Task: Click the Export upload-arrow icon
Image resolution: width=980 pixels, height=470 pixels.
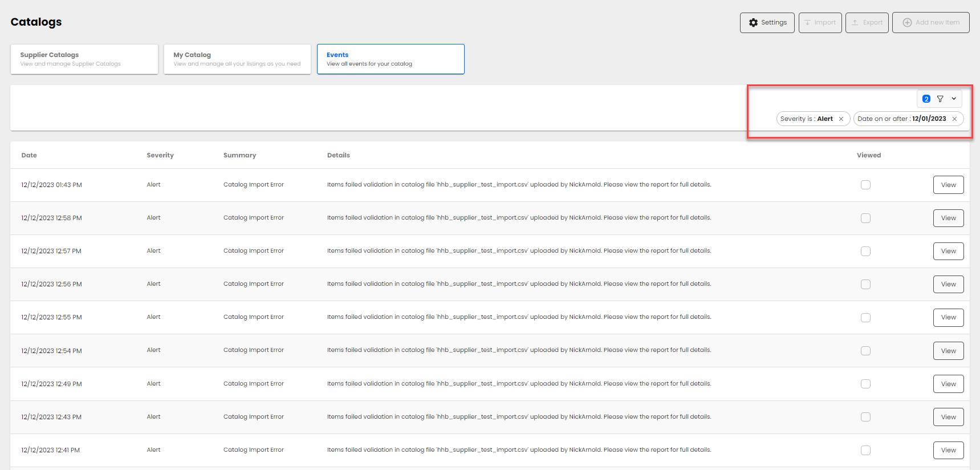Action: (x=855, y=23)
